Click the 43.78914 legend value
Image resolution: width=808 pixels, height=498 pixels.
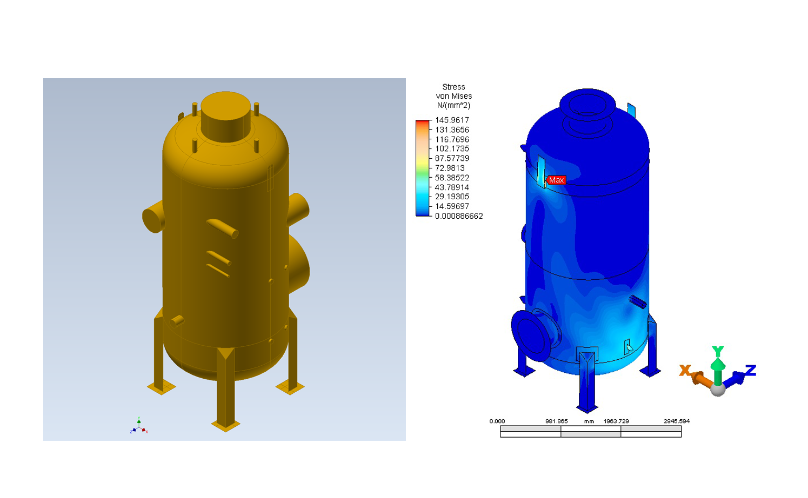click(450, 186)
